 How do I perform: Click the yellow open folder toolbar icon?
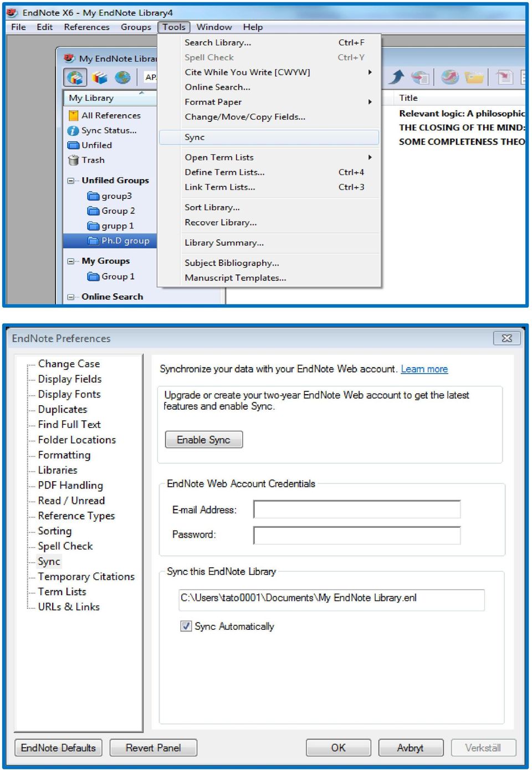[474, 77]
